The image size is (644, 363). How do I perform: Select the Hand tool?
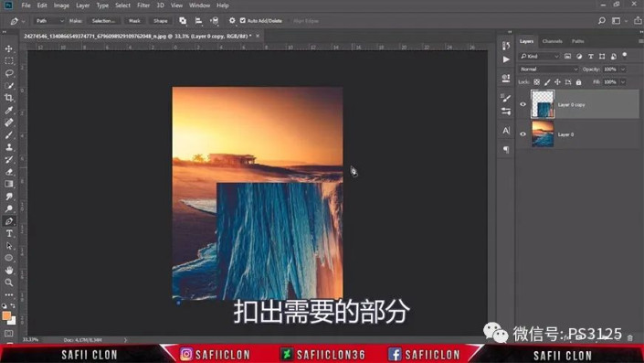pos(8,271)
